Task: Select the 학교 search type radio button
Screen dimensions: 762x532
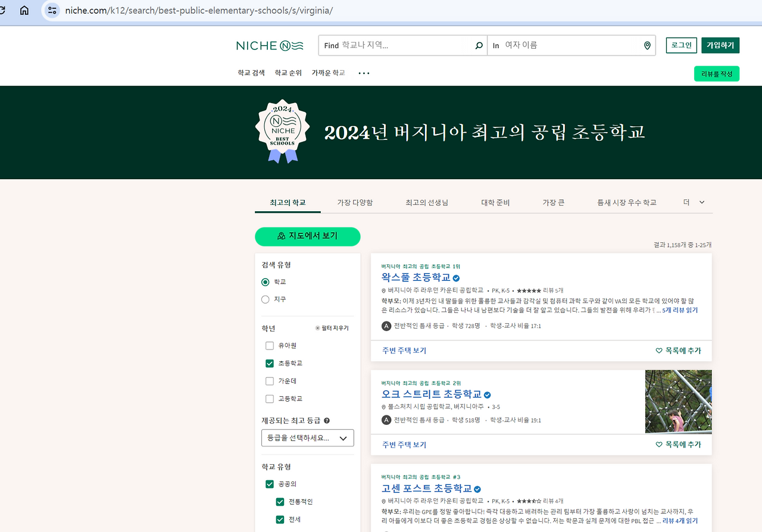Action: point(266,282)
